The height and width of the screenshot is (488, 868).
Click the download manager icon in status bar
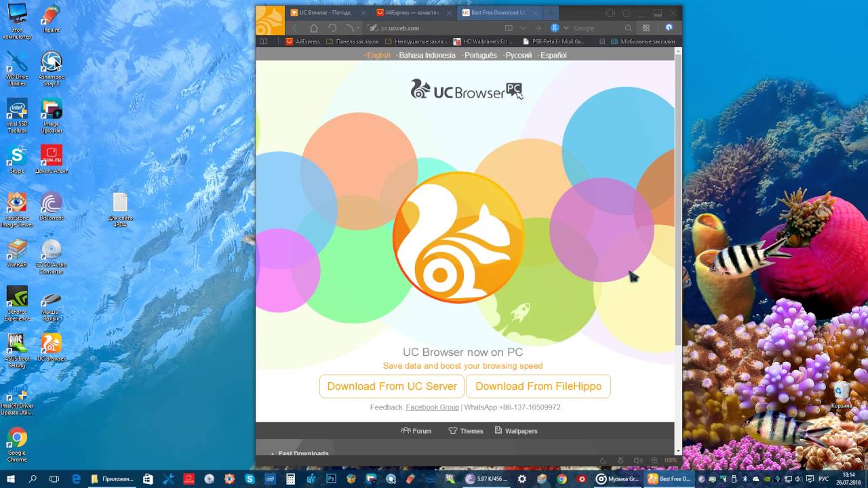tap(620, 460)
